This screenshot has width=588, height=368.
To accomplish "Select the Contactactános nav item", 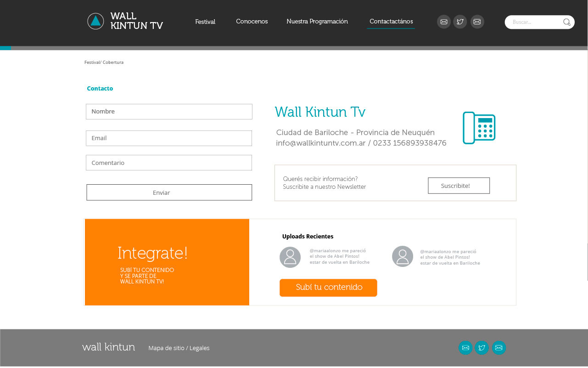I will tap(391, 22).
